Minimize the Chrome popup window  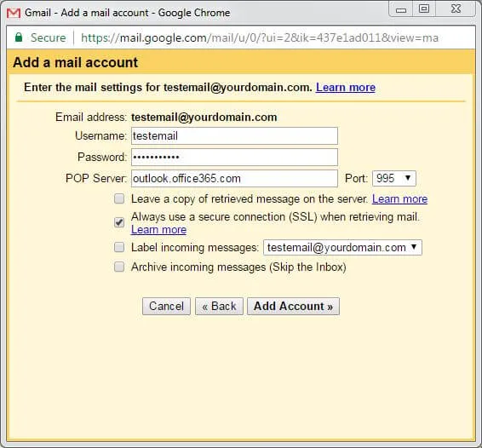point(401,9)
